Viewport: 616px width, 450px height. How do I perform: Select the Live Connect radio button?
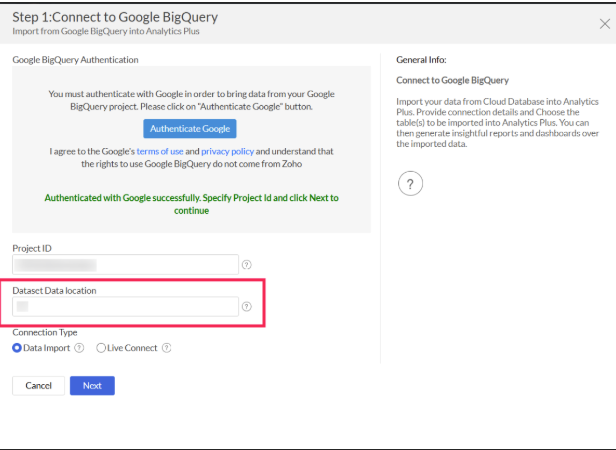[x=101, y=348]
